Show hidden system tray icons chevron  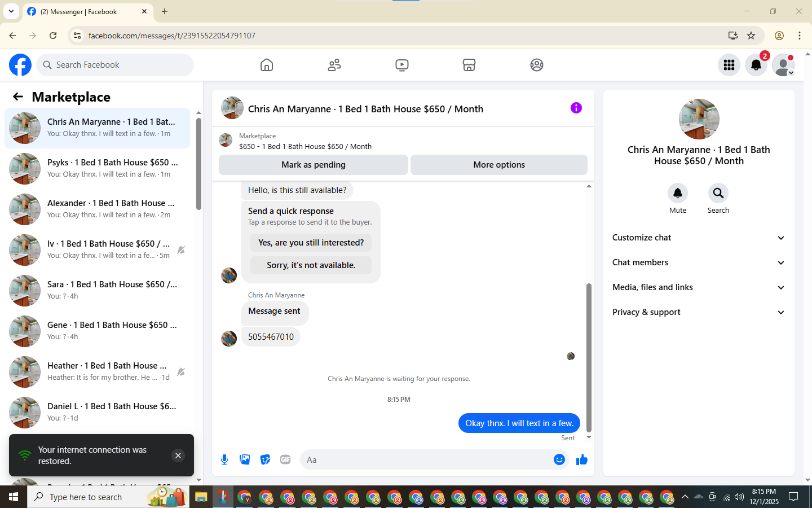[685, 497]
